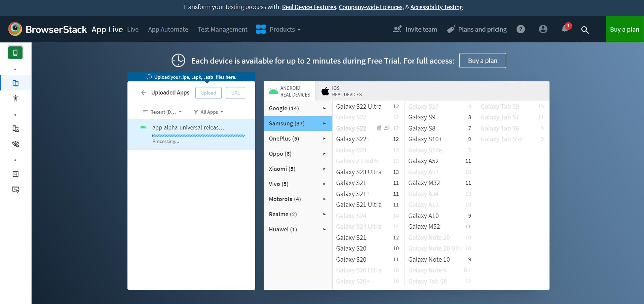Open Plans and pricing
This screenshot has height=304, width=644.
pyautogui.click(x=477, y=29)
